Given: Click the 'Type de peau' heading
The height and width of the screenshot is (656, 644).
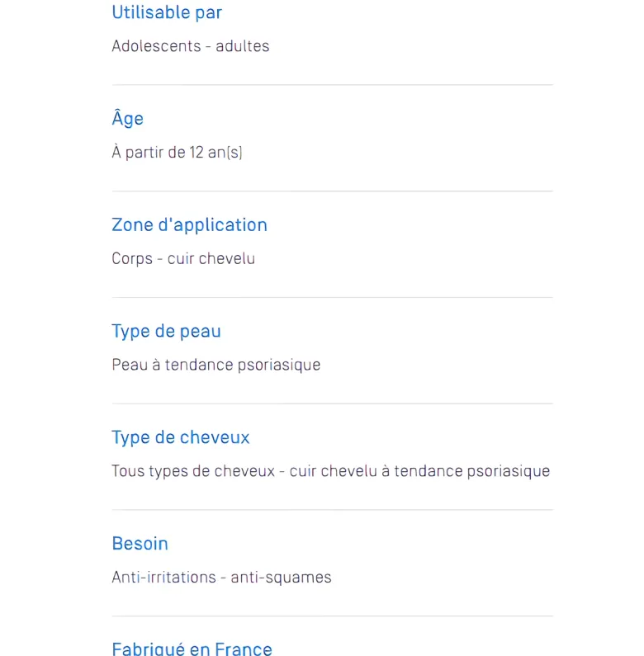Looking at the screenshot, I should [166, 332].
